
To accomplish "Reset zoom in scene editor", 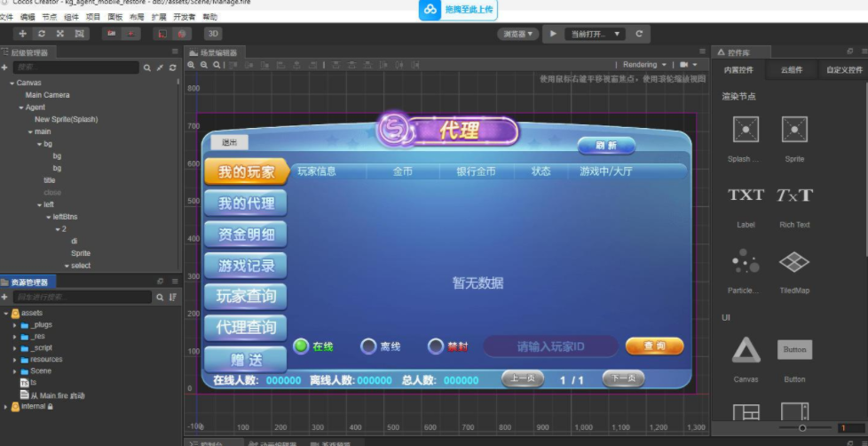I will pyautogui.click(x=217, y=65).
